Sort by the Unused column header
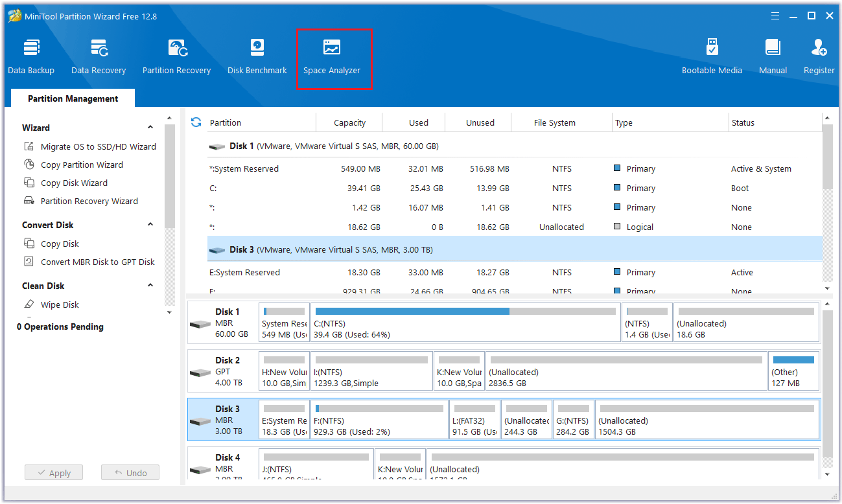The image size is (842, 504). [480, 122]
